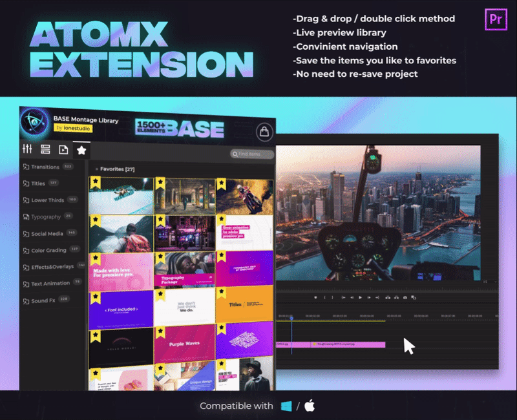Click the sliders settings icon
The height and width of the screenshot is (420, 517).
point(27,149)
